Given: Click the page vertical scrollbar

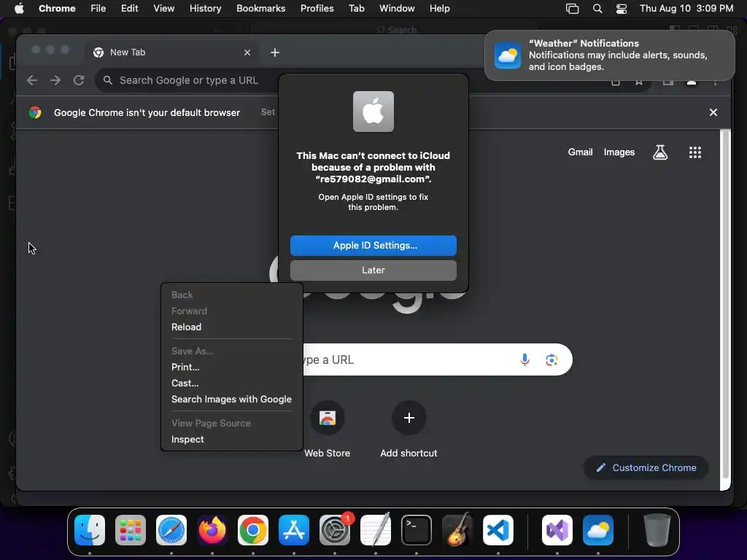Looking at the screenshot, I should tap(725, 305).
